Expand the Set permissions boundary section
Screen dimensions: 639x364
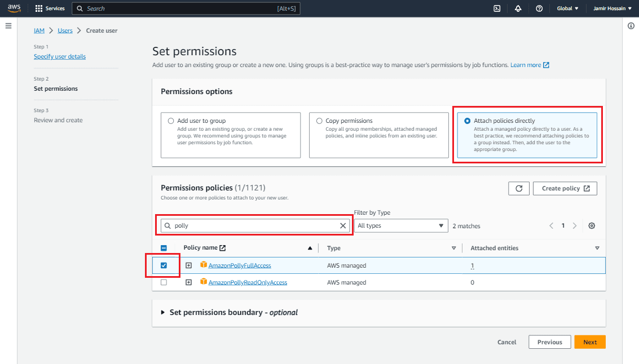click(x=164, y=312)
